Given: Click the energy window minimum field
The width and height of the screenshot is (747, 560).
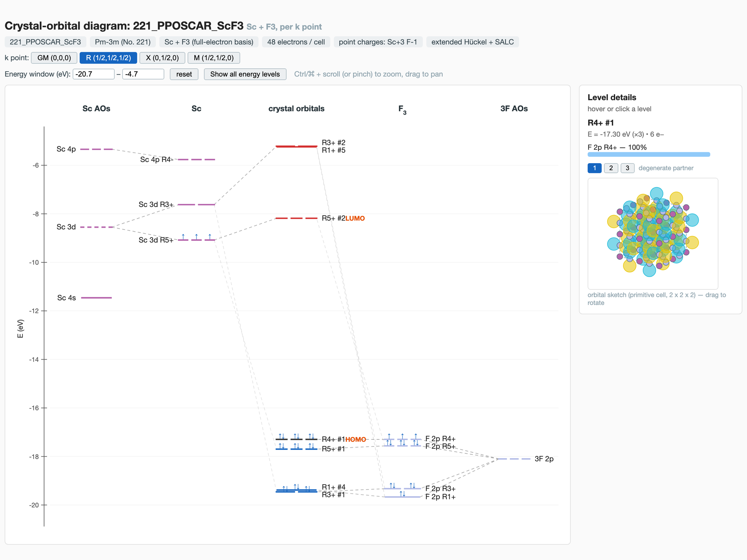Looking at the screenshot, I should (x=93, y=74).
